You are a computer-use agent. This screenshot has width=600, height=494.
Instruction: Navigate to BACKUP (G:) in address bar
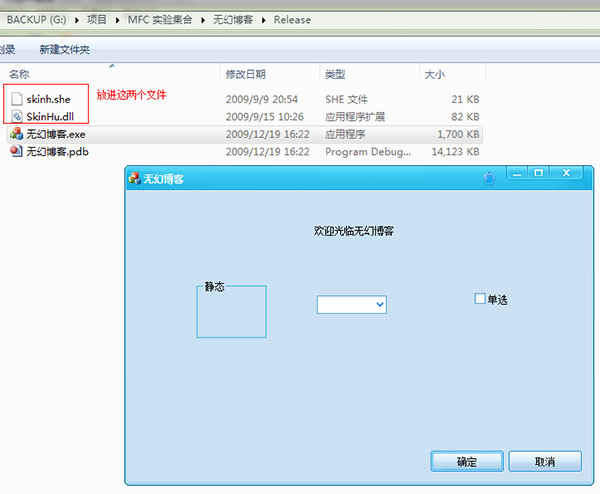(37, 20)
